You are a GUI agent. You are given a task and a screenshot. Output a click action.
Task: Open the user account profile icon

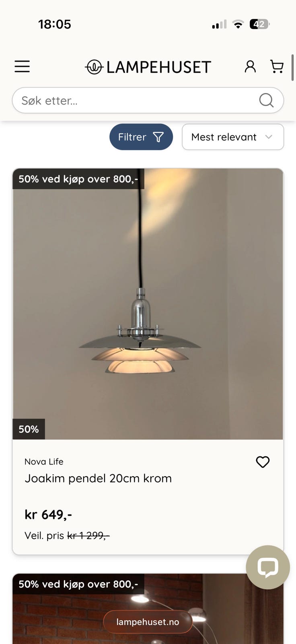tap(250, 66)
